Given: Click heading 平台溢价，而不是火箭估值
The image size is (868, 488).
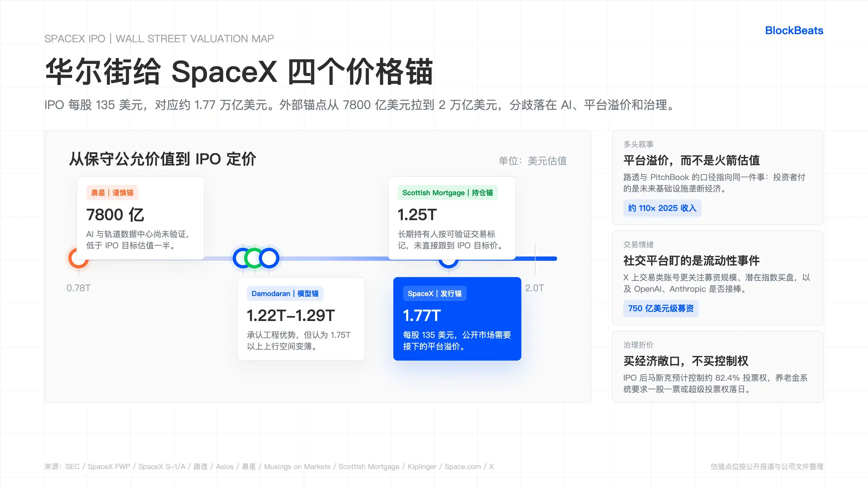Looking at the screenshot, I should (691, 160).
